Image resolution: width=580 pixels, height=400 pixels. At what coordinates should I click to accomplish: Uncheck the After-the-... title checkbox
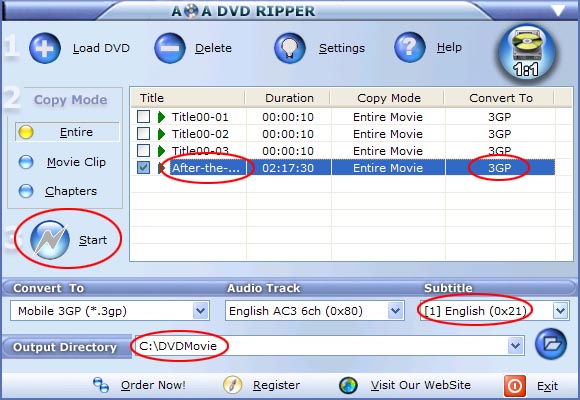[x=143, y=168]
